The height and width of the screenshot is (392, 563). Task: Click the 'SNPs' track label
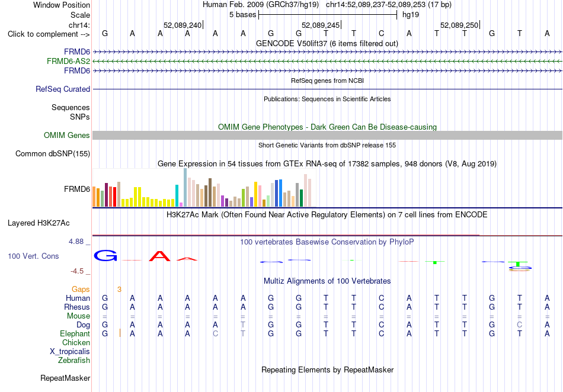pos(80,117)
